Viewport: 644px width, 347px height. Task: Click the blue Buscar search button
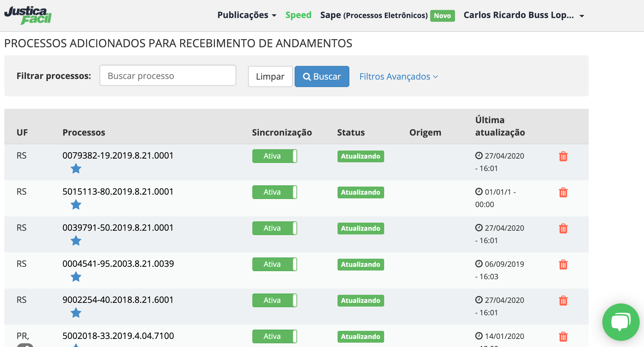click(322, 76)
